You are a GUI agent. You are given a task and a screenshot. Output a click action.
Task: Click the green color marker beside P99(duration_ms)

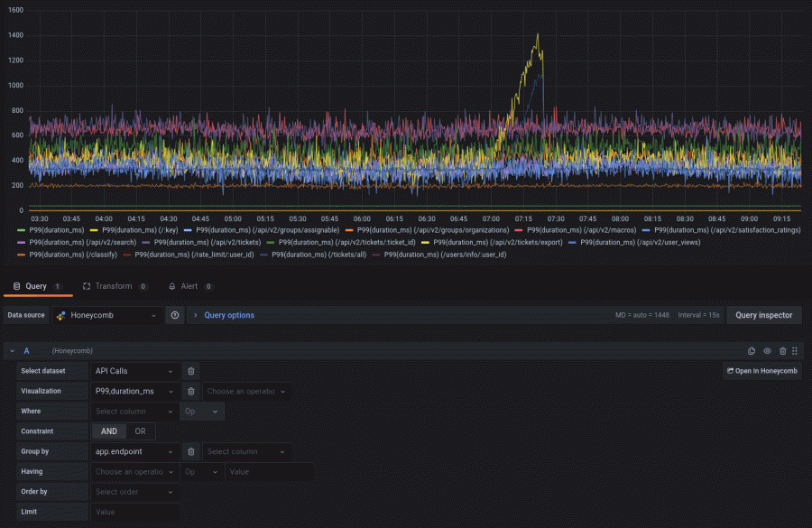click(20, 230)
